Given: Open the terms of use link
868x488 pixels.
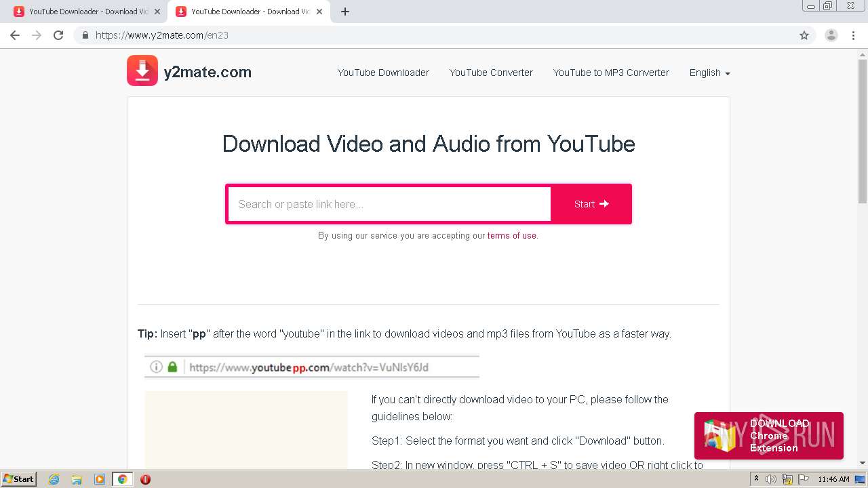Looking at the screenshot, I should tap(512, 236).
